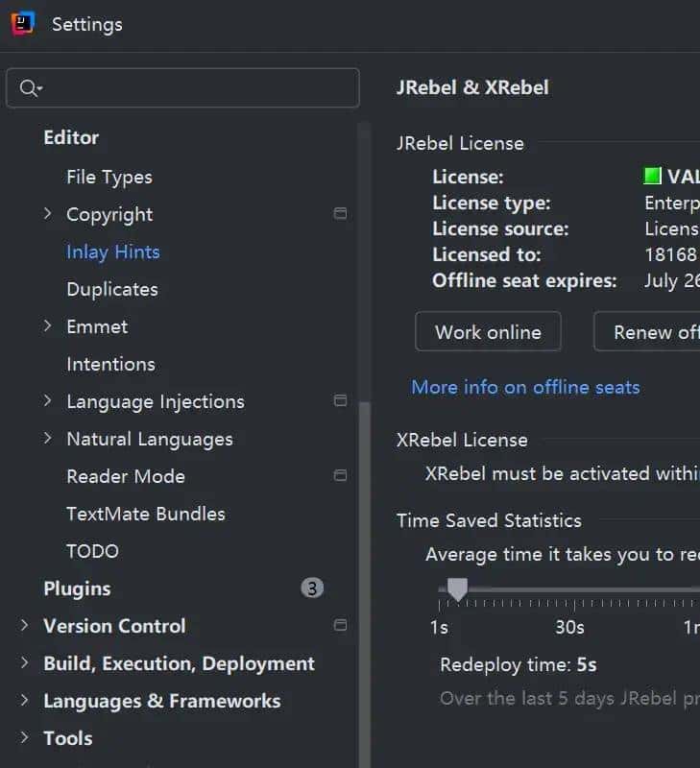
Task: Click the project-level icon beside Reader Mode
Action: [340, 475]
